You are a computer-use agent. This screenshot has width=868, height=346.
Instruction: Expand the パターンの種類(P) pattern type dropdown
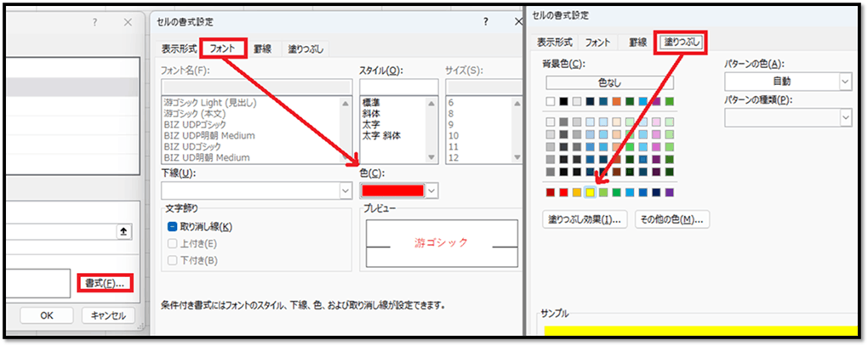coord(844,117)
